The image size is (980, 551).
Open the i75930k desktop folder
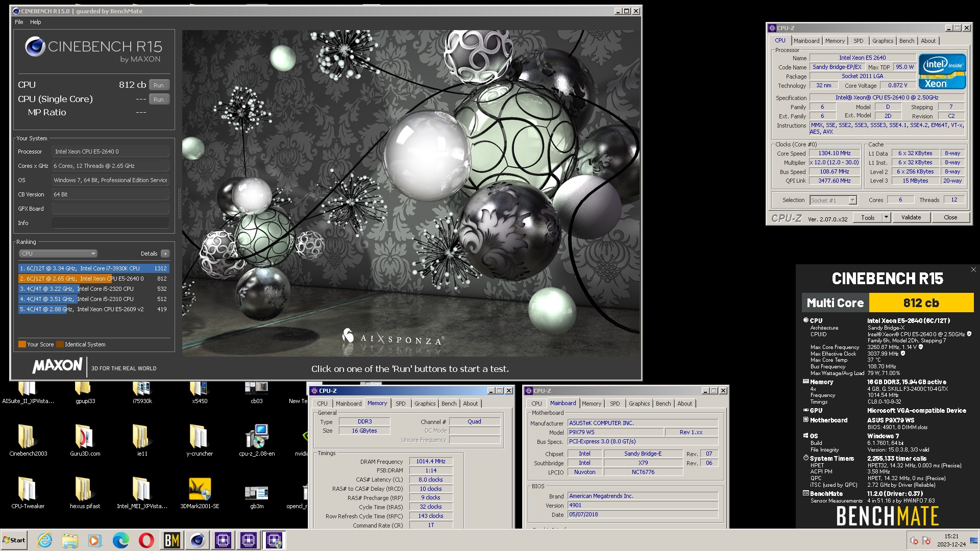(142, 392)
